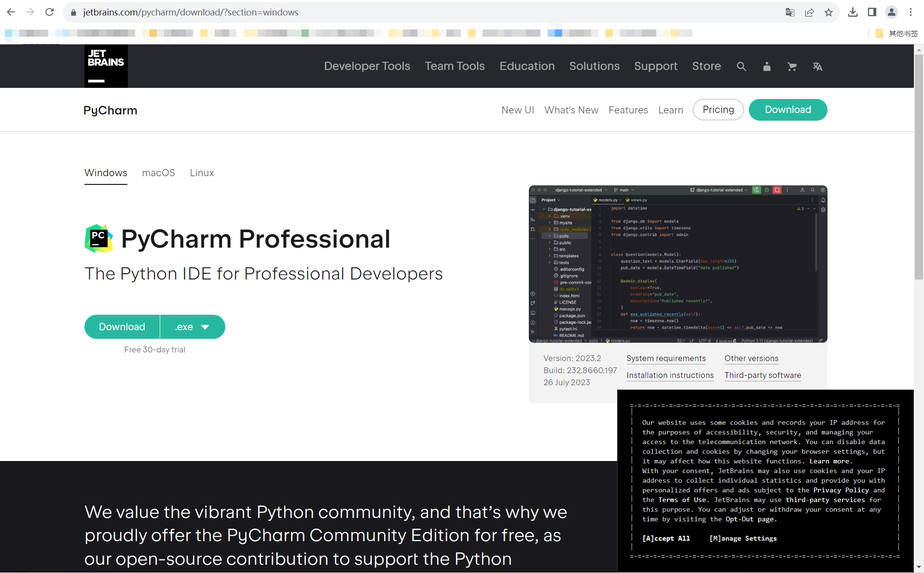Screen dimensions: 924x573
Task: Open third-party services link
Action: click(x=824, y=500)
